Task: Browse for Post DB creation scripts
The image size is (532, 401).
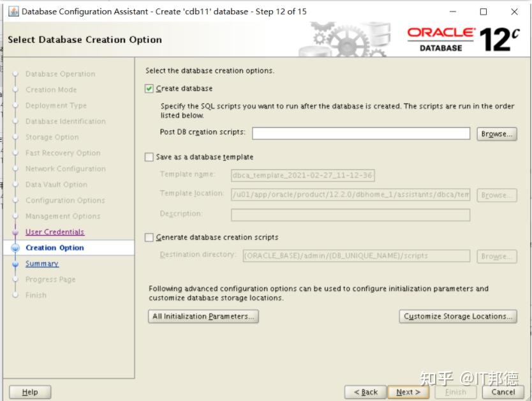Action: (499, 133)
